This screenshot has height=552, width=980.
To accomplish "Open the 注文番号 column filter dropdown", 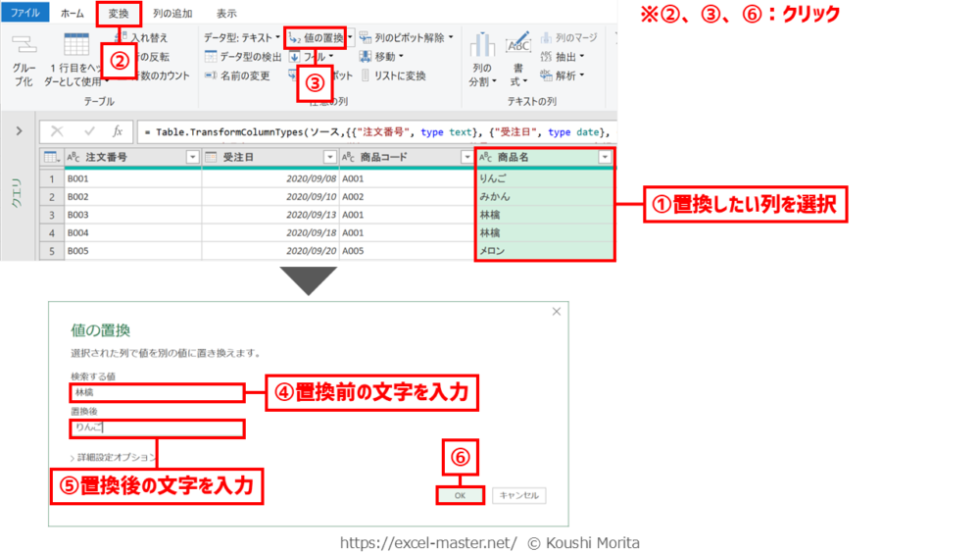I will pyautogui.click(x=192, y=157).
